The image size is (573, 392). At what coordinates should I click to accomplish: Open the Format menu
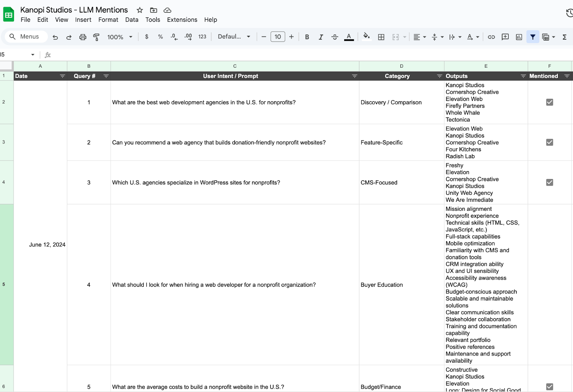click(108, 20)
